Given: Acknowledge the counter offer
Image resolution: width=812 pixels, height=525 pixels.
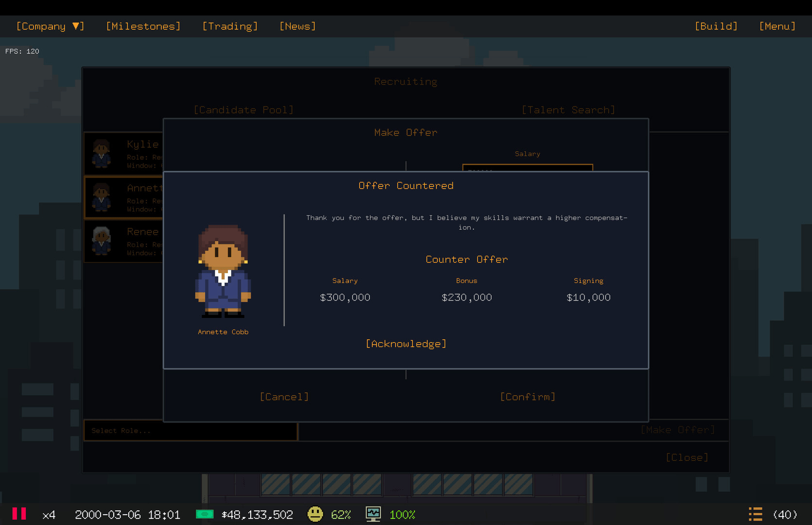Looking at the screenshot, I should point(406,344).
